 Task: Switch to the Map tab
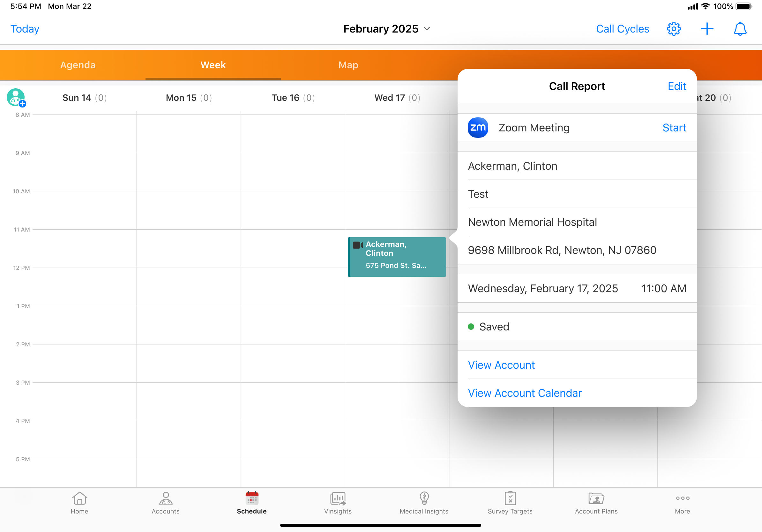[x=348, y=65]
